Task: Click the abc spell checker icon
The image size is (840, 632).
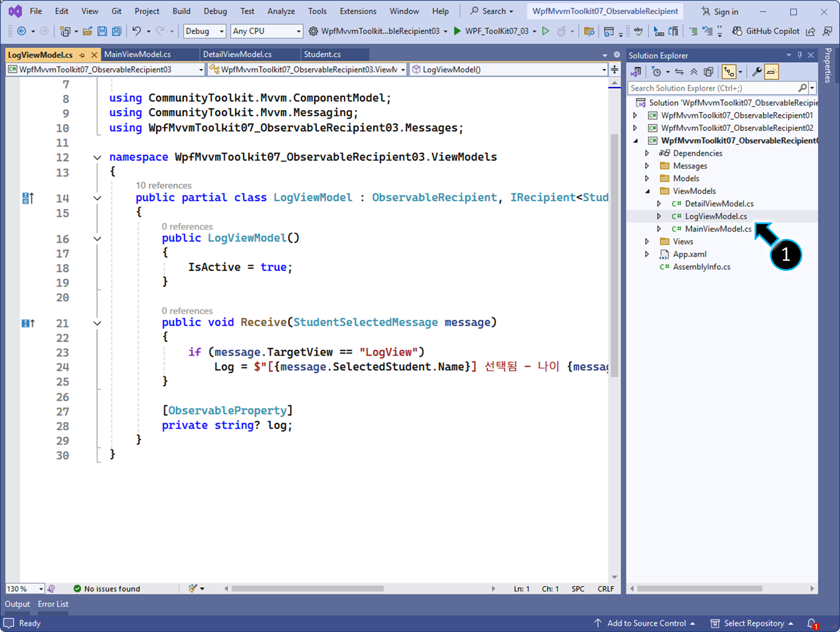Action: coord(638,31)
